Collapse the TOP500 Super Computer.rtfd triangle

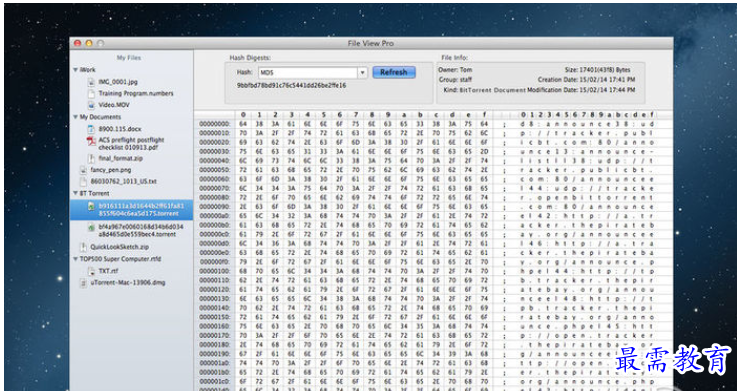pyautogui.click(x=75, y=259)
